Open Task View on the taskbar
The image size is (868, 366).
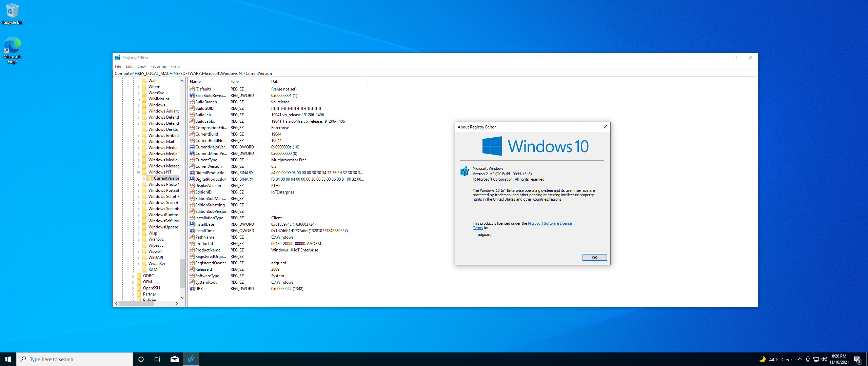pos(157,359)
